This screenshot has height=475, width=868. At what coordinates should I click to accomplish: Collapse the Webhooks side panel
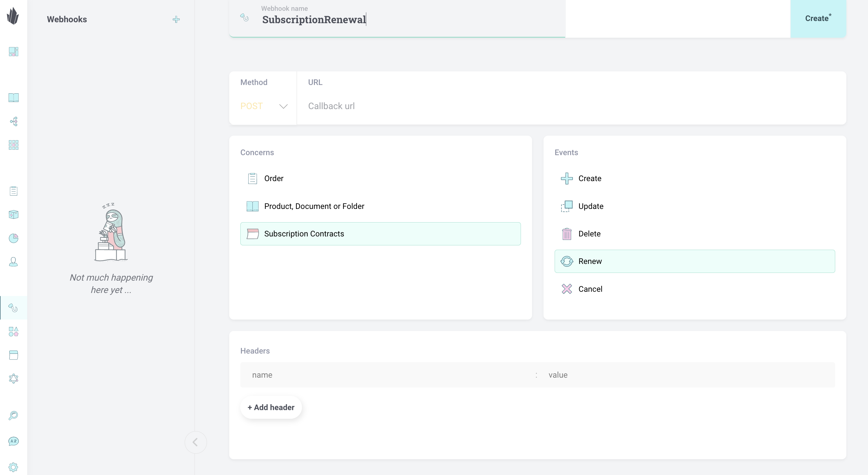point(196,442)
